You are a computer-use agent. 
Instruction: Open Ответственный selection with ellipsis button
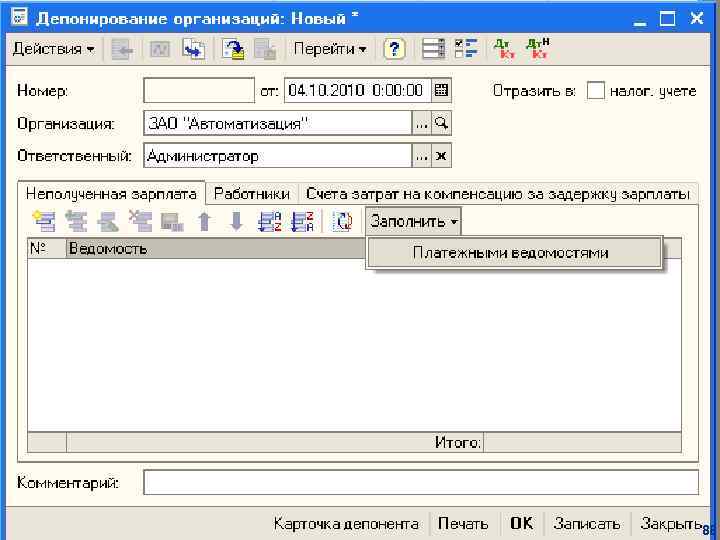[422, 156]
